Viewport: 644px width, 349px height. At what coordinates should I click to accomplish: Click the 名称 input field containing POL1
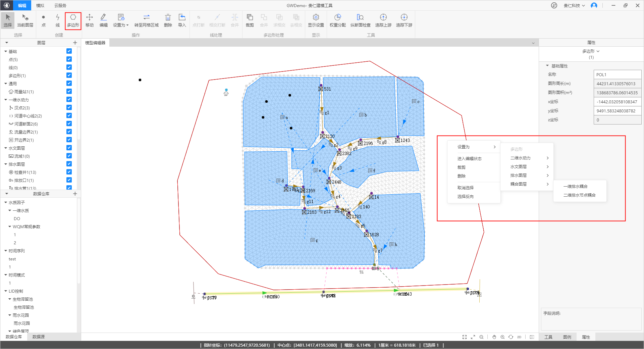[617, 74]
